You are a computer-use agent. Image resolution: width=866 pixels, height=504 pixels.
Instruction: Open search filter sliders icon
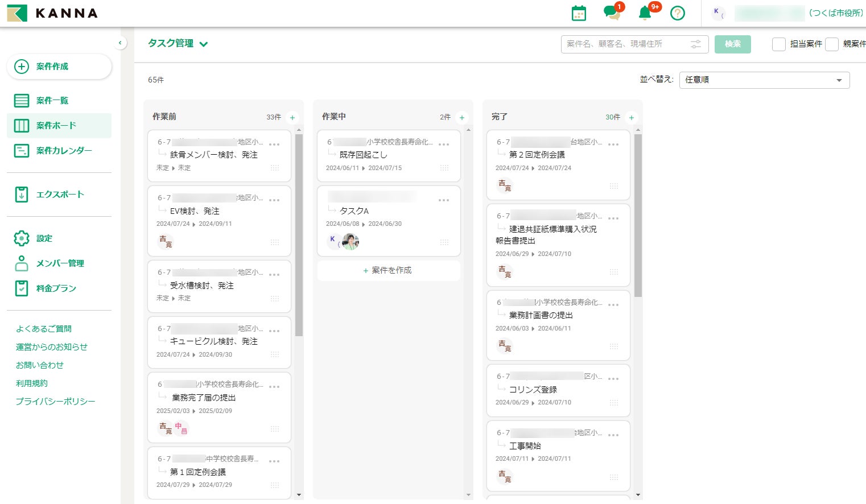(696, 44)
